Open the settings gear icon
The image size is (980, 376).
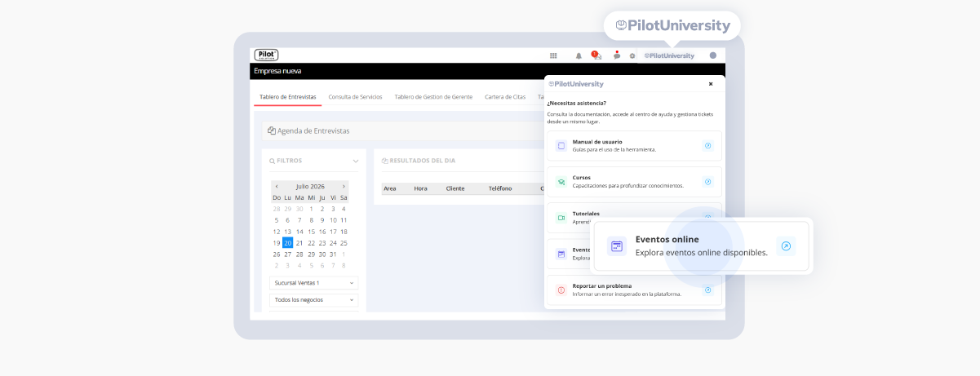pos(632,55)
